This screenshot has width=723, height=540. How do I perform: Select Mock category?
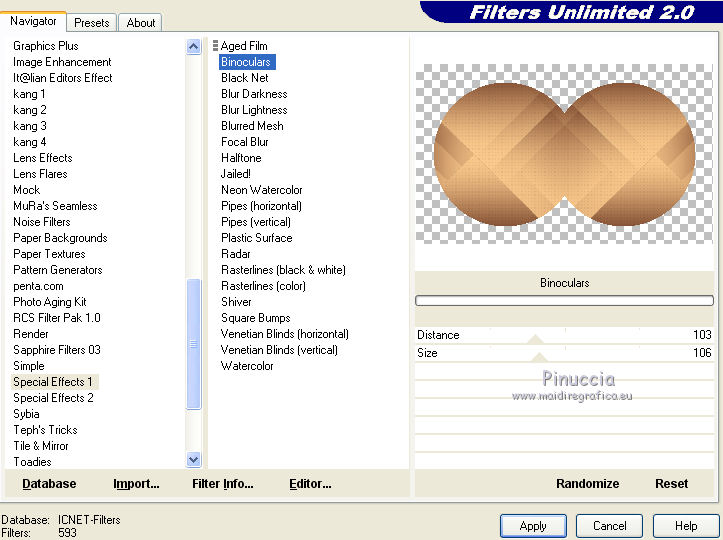[27, 190]
